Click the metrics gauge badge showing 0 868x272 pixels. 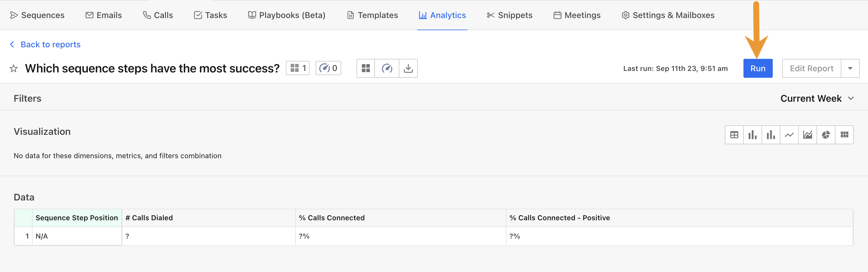(x=328, y=68)
